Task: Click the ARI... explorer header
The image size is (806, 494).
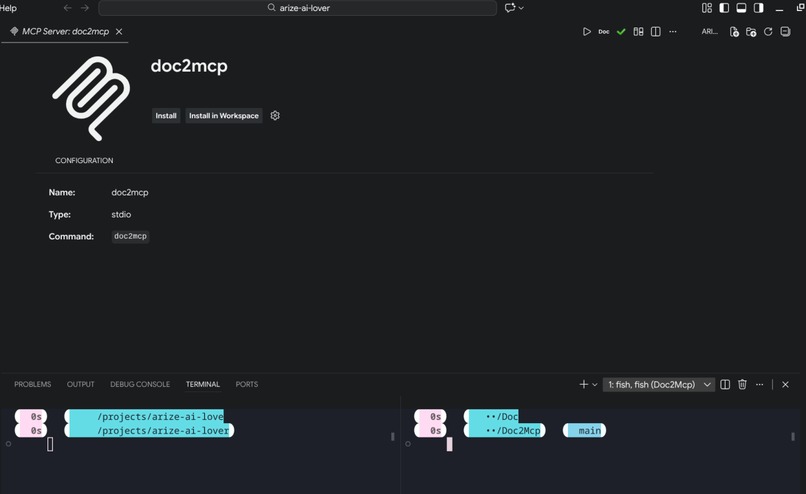Action: [709, 31]
